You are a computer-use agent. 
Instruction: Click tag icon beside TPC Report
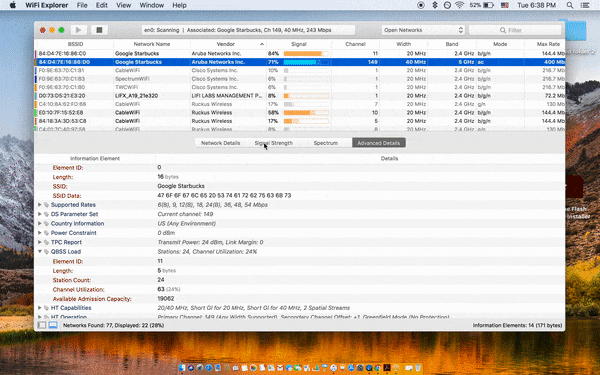click(46, 242)
